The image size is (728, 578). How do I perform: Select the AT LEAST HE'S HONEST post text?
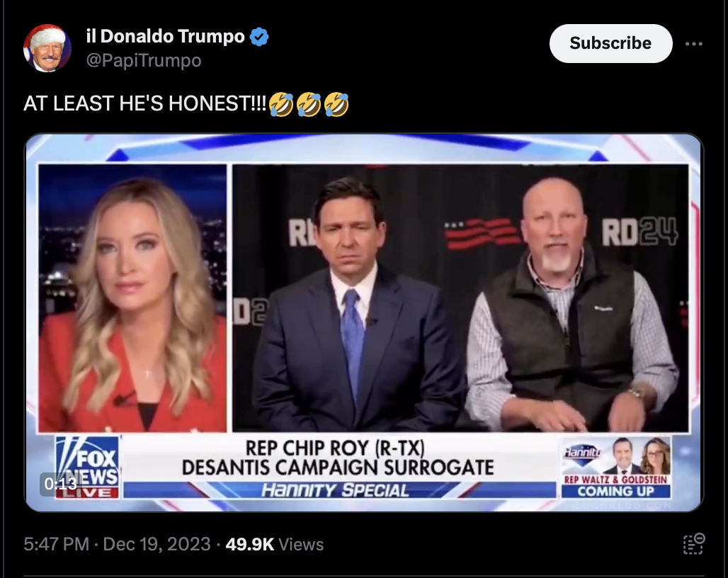(145, 103)
